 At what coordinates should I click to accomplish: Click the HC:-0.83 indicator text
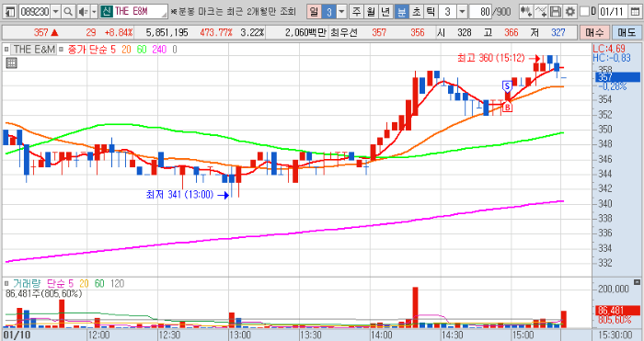[x=612, y=58]
